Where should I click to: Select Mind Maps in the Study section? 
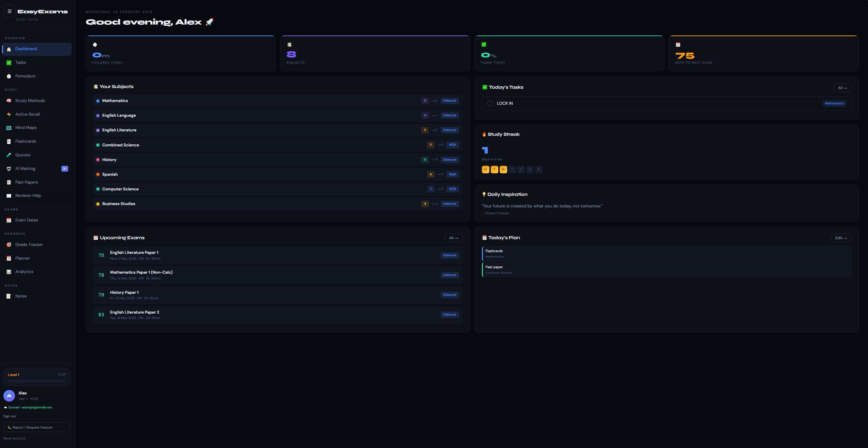26,128
